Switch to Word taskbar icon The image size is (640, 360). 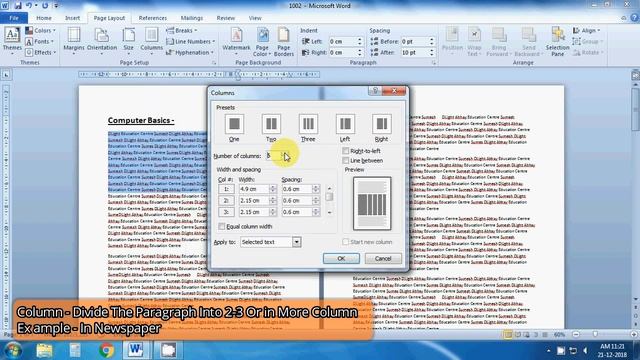click(136, 350)
